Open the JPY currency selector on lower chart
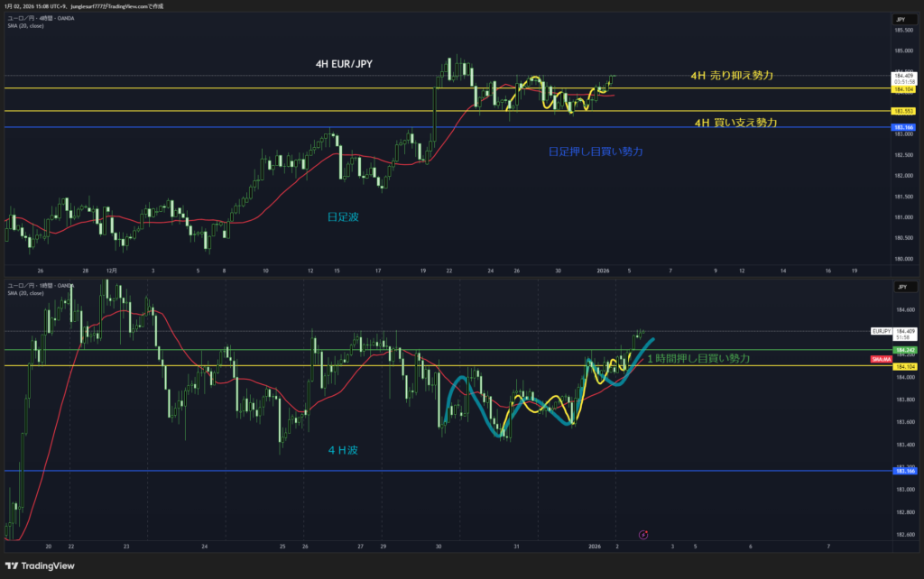This screenshot has width=924, height=579. (900, 286)
